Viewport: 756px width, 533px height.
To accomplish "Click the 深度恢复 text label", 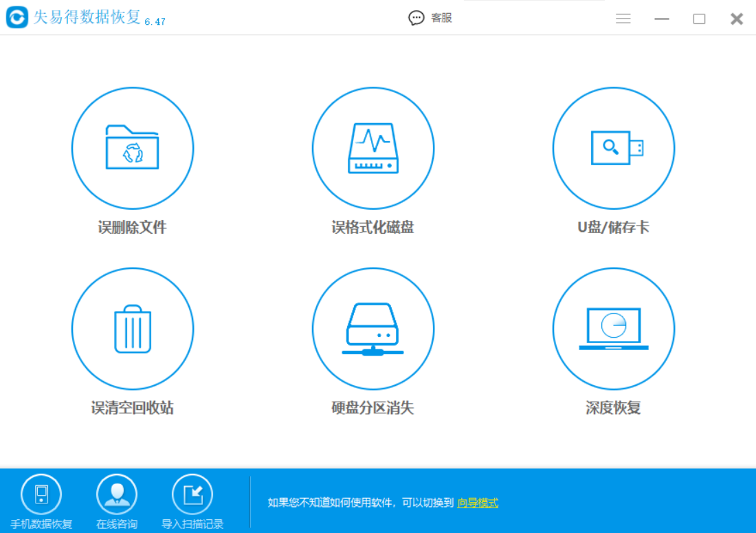I will point(614,408).
